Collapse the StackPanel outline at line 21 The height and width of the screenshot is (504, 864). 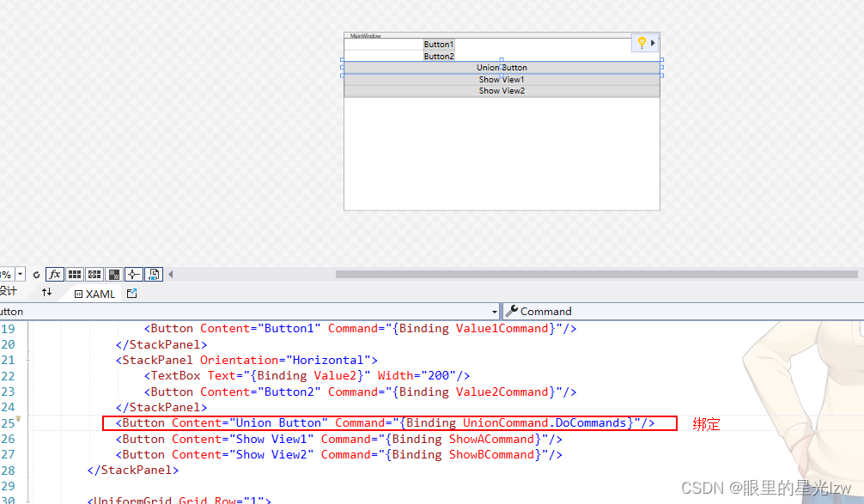click(28, 361)
